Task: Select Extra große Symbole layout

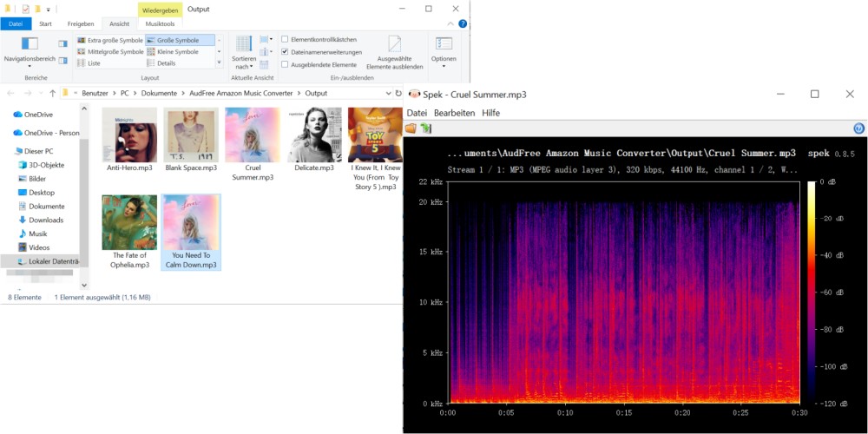Action: click(110, 41)
